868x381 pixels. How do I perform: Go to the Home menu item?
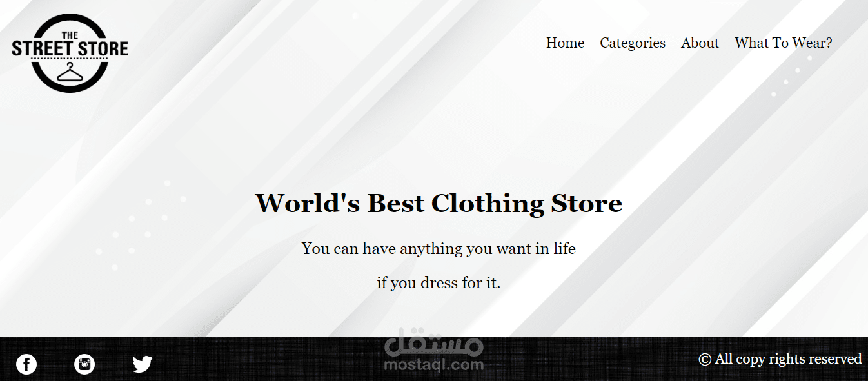[x=566, y=43]
